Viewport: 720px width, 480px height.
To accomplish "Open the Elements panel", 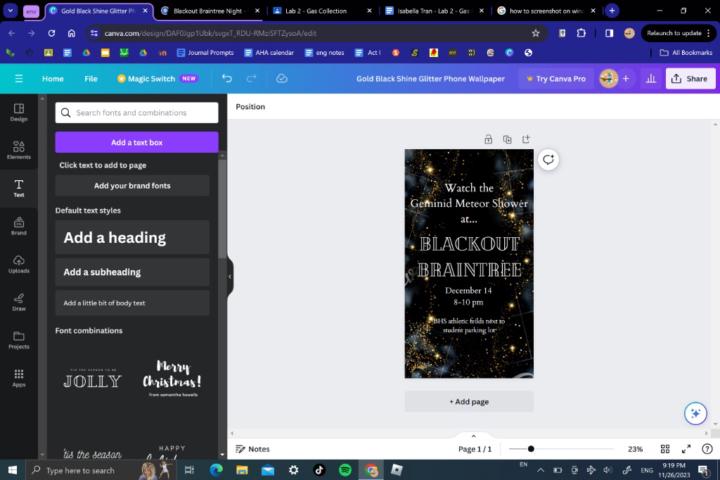I will pyautogui.click(x=19, y=150).
